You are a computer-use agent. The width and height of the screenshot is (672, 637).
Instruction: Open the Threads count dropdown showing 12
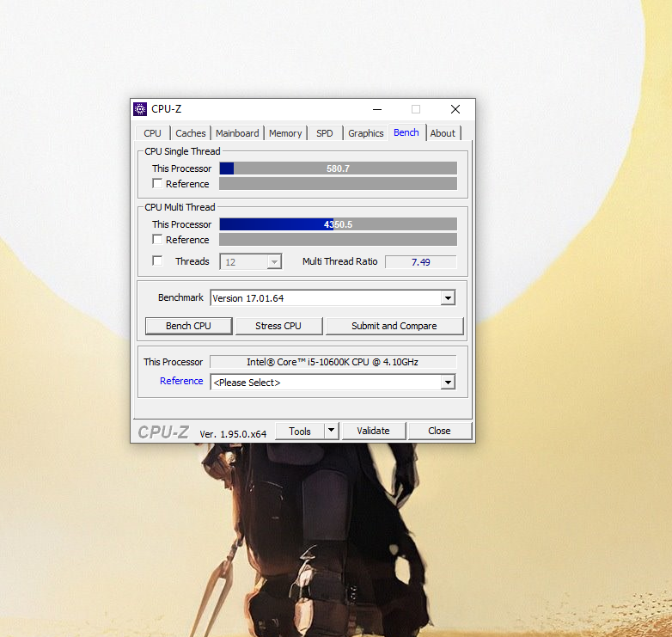point(251,262)
